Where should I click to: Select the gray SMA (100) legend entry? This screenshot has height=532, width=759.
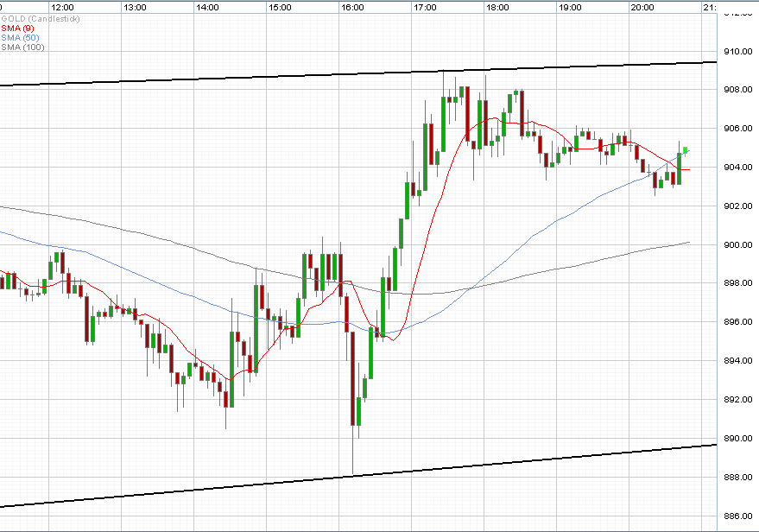[22, 47]
